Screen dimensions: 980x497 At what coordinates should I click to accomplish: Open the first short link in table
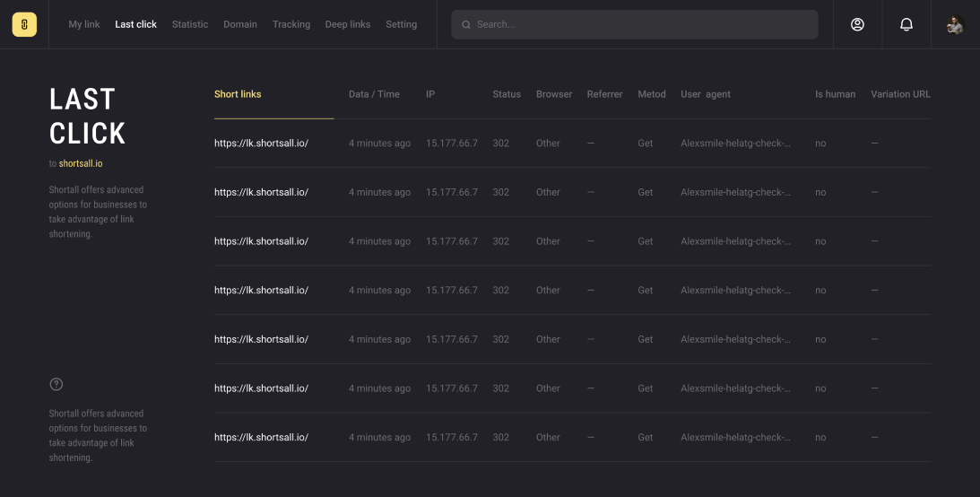tap(261, 143)
